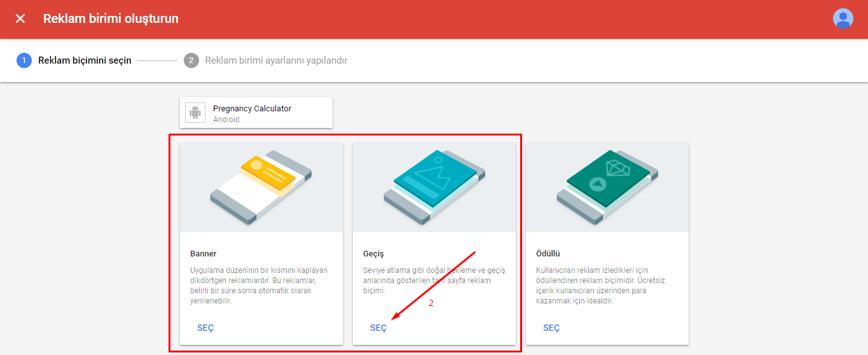
Task: Select the Geçiş interstitial ad illustration
Action: pyautogui.click(x=434, y=188)
